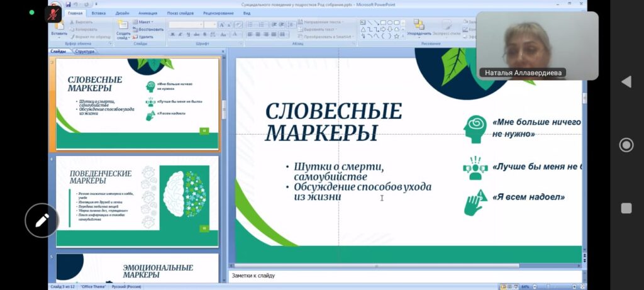The image size is (644, 290).
Task: Open the Layout (Макет) dropdown
Action: coord(145,22)
